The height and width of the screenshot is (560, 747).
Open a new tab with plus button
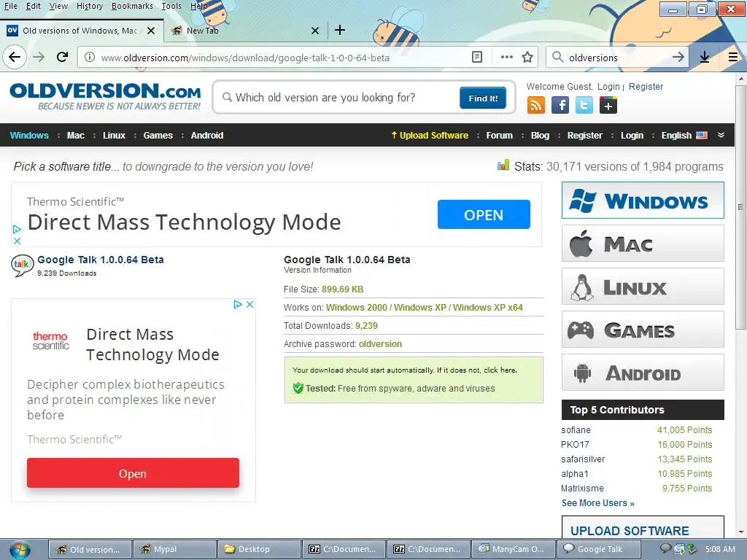click(x=340, y=30)
